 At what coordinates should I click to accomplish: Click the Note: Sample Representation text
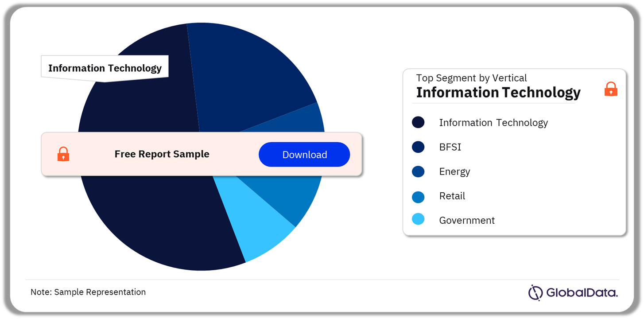[88, 292]
